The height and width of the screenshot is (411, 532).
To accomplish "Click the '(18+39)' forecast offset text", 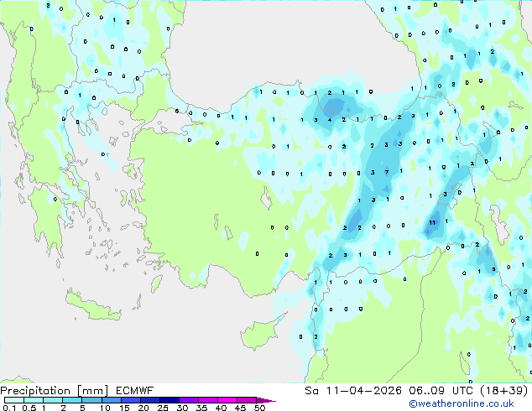I will point(504,391).
